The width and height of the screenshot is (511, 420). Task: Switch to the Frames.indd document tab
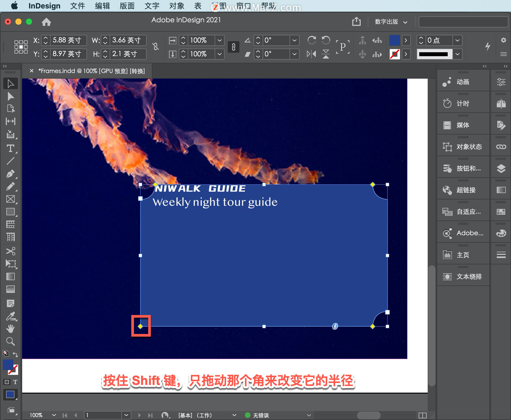92,71
